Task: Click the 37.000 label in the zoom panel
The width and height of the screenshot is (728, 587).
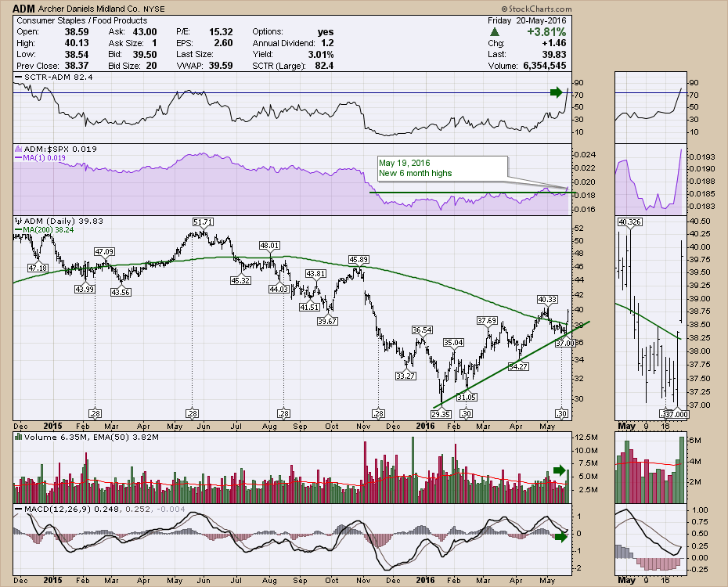Action: point(678,414)
